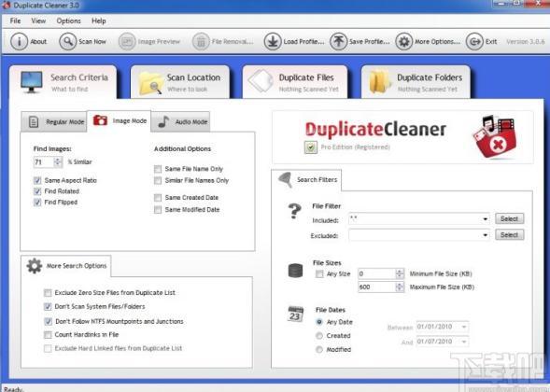The image size is (550, 392).
Task: Click the Image Mode camera icon
Action: pyautogui.click(x=100, y=120)
